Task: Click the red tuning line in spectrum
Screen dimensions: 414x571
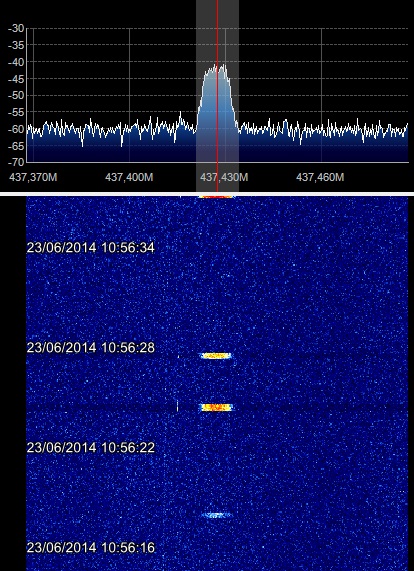Action: (x=217, y=95)
